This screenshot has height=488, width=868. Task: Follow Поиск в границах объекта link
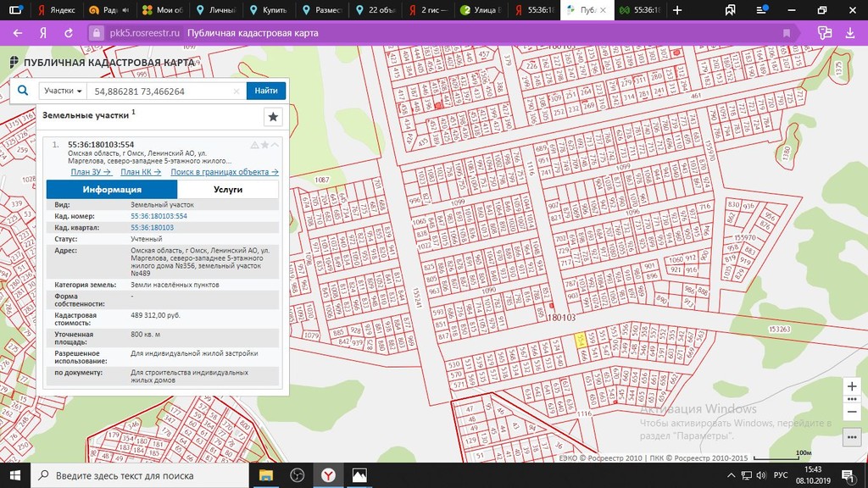tap(225, 172)
